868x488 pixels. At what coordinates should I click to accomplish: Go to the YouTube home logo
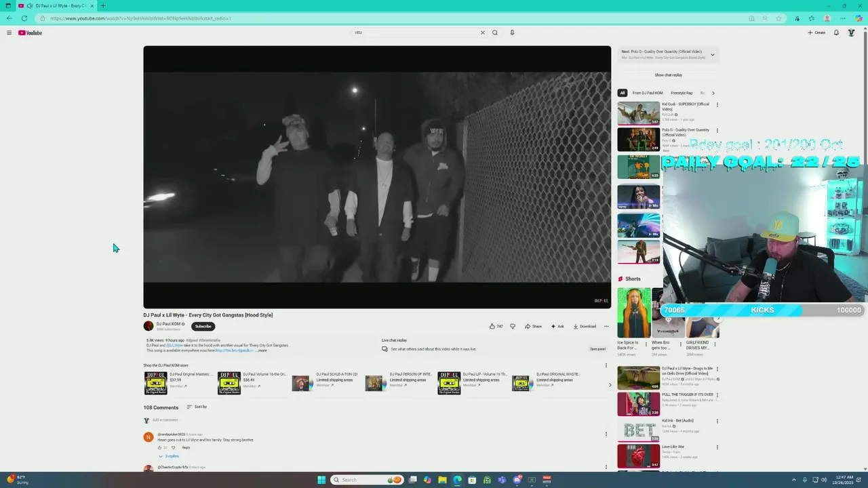tap(30, 33)
